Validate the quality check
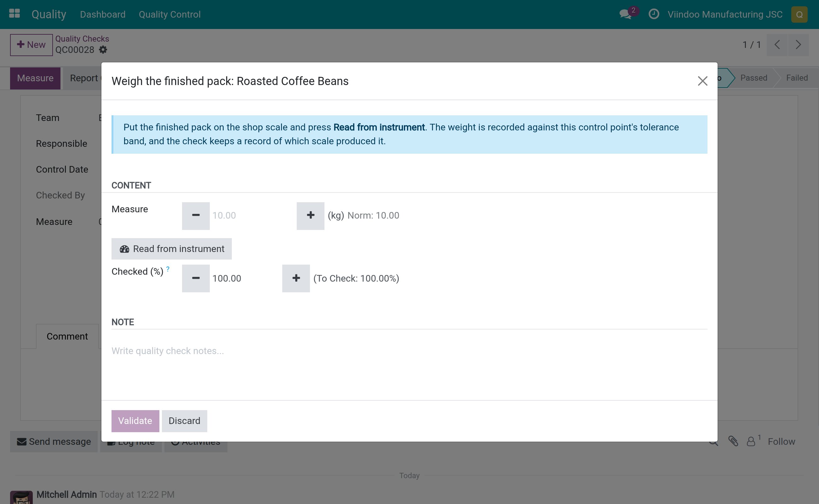The width and height of the screenshot is (819, 504). coord(135,421)
